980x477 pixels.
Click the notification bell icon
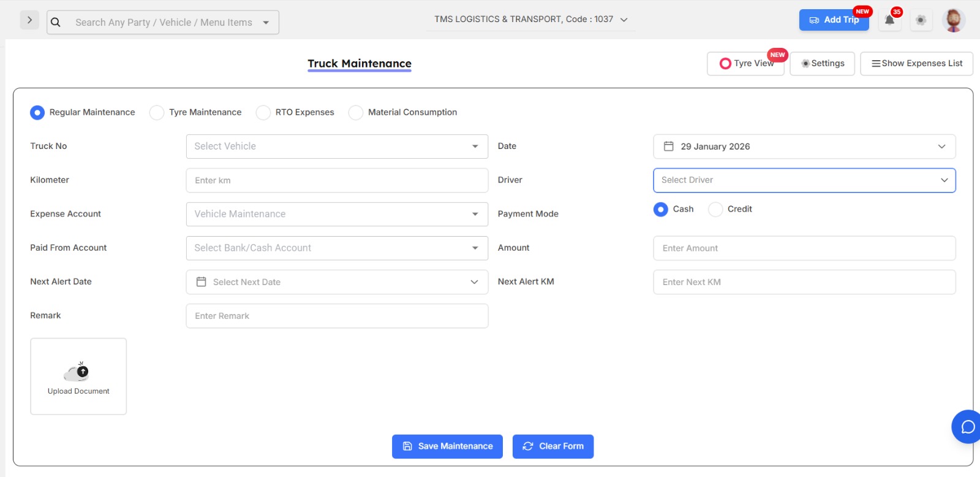pos(889,20)
